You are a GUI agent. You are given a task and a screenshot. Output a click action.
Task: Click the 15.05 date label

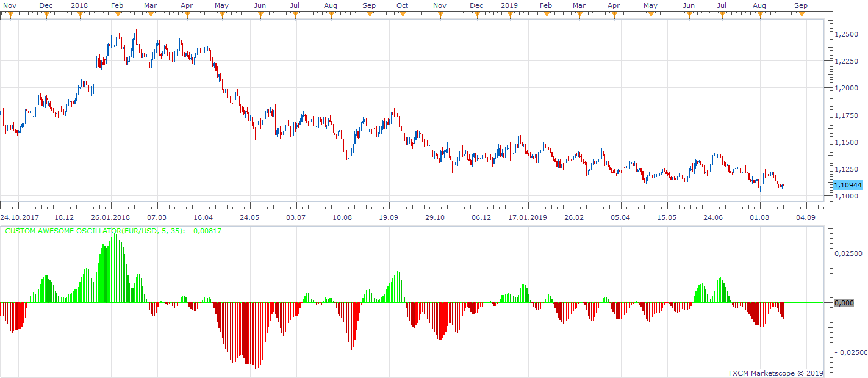[667, 217]
